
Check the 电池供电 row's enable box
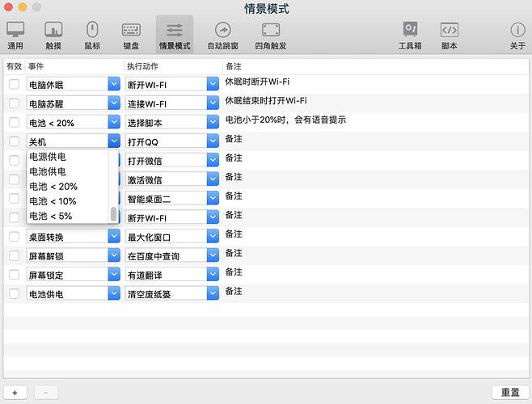click(15, 294)
